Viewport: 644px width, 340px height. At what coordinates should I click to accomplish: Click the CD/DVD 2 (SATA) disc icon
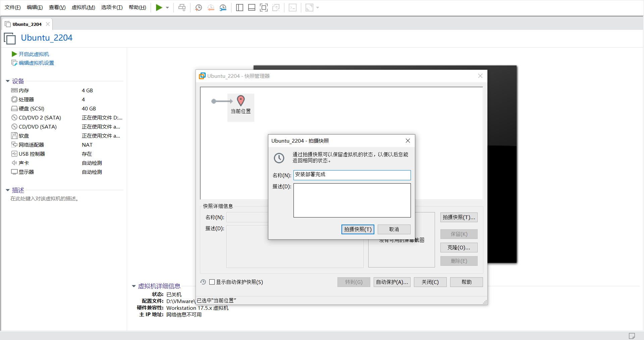(14, 117)
